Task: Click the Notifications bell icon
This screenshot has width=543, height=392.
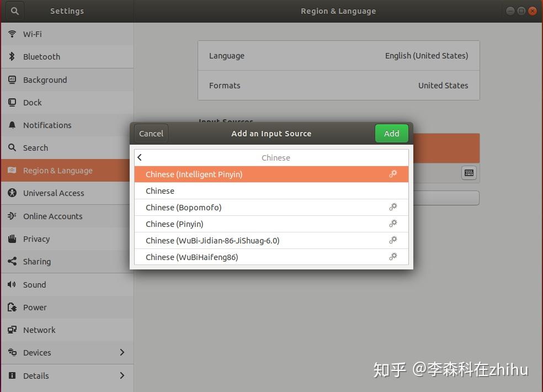Action: pyautogui.click(x=12, y=125)
